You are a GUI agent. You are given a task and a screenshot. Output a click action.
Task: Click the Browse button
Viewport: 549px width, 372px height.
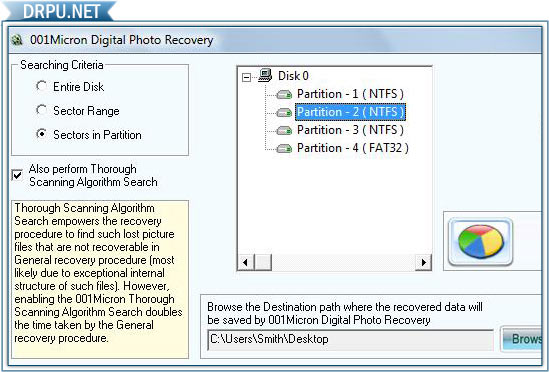click(x=522, y=339)
